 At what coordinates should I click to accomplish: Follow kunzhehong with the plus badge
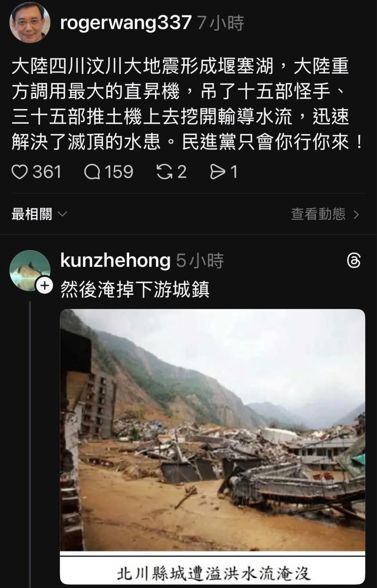click(x=44, y=286)
